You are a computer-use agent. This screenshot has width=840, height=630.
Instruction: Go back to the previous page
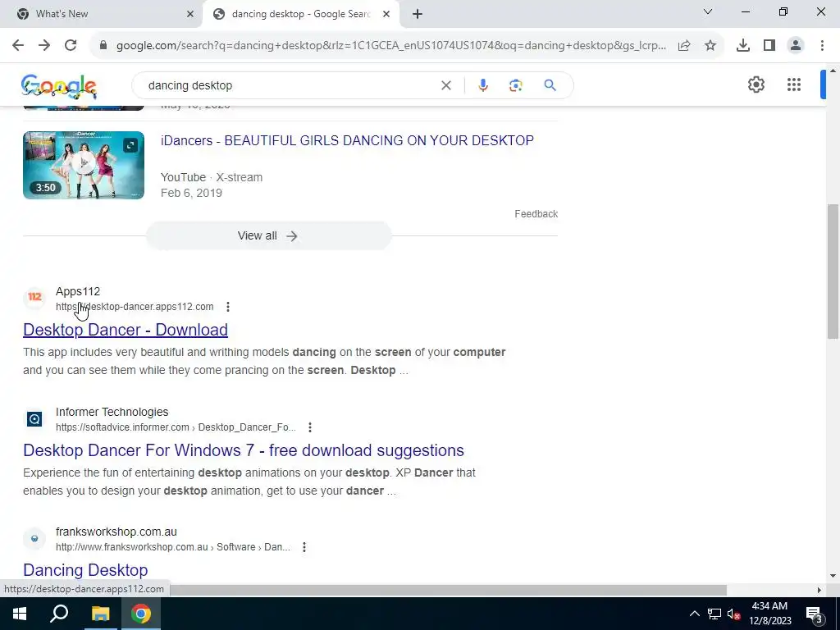[18, 46]
